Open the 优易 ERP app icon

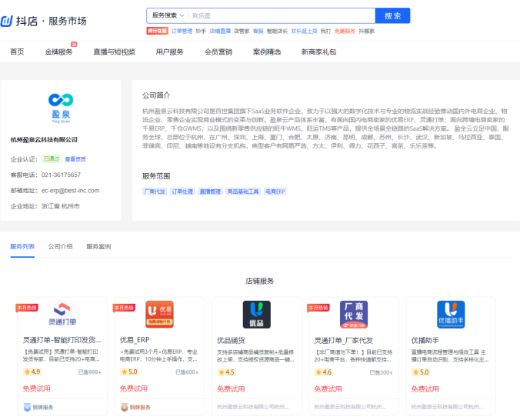click(x=159, y=315)
